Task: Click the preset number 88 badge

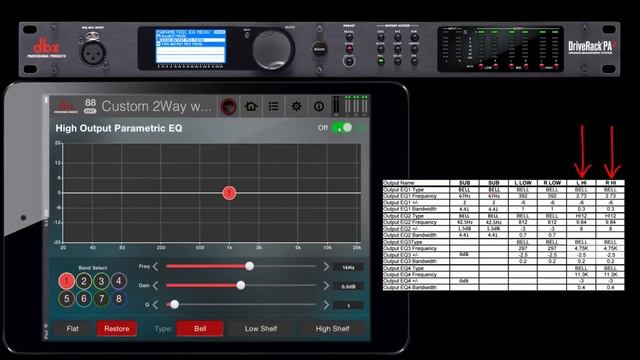Action: point(90,105)
